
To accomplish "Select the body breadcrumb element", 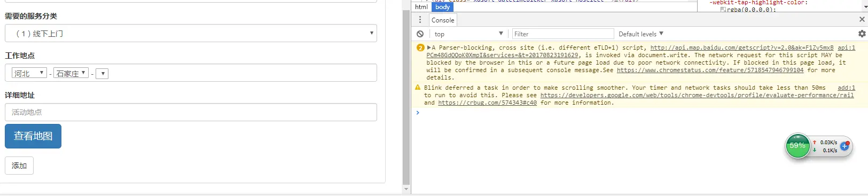I will 442,7.
